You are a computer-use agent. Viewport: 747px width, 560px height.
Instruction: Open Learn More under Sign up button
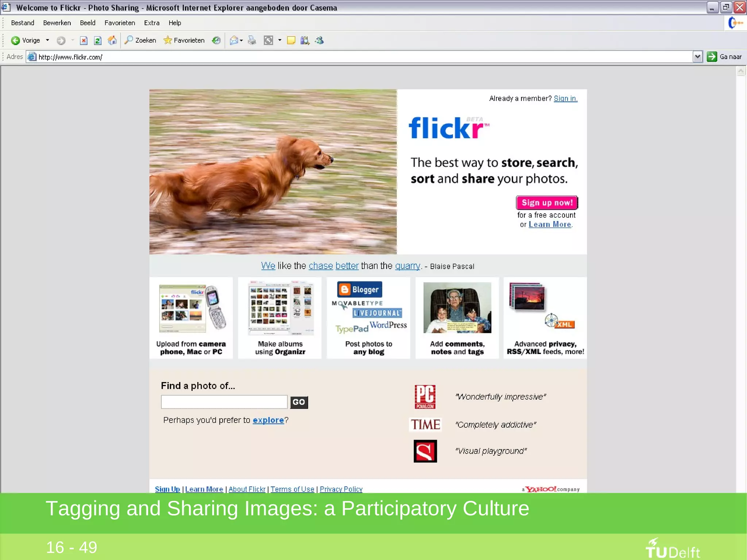(550, 225)
